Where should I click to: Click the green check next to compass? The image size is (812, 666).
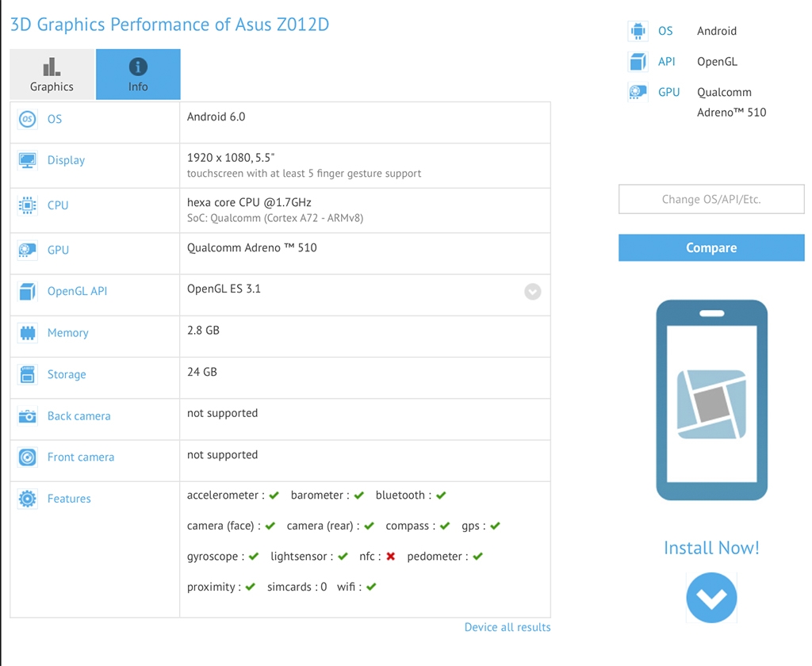point(445,526)
